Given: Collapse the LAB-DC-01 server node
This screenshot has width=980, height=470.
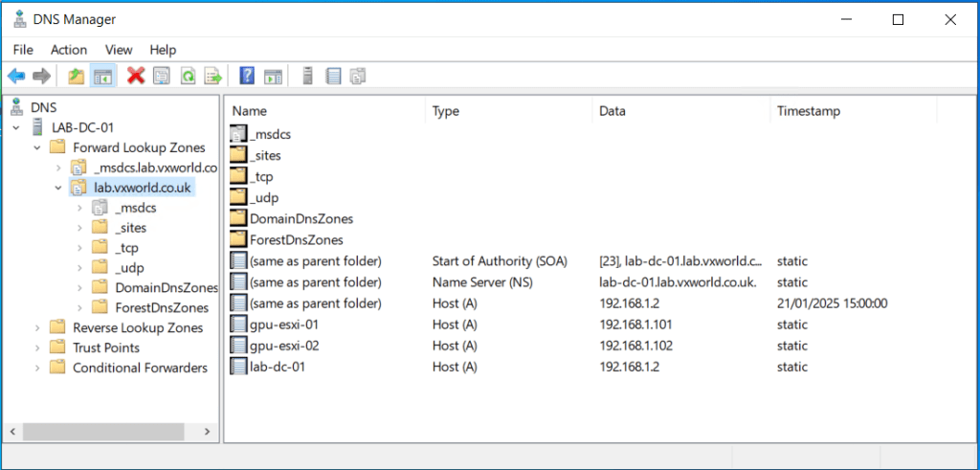Looking at the screenshot, I should click(17, 127).
